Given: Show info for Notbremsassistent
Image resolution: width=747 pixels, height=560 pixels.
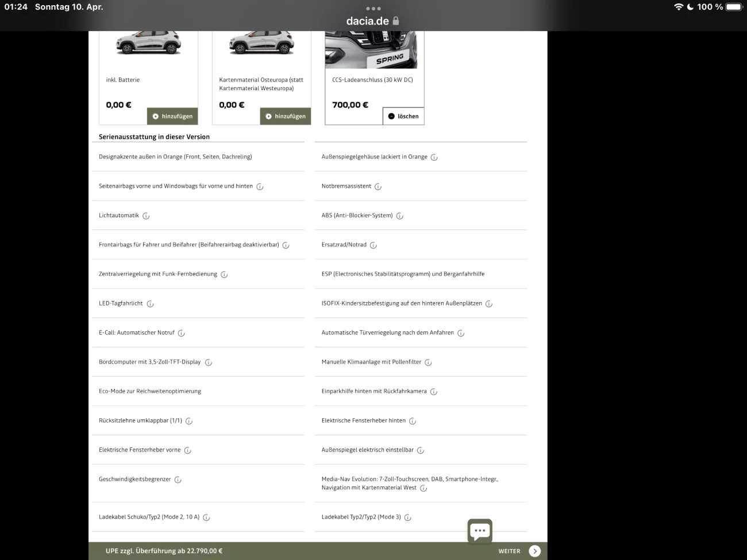Looking at the screenshot, I should [x=378, y=187].
